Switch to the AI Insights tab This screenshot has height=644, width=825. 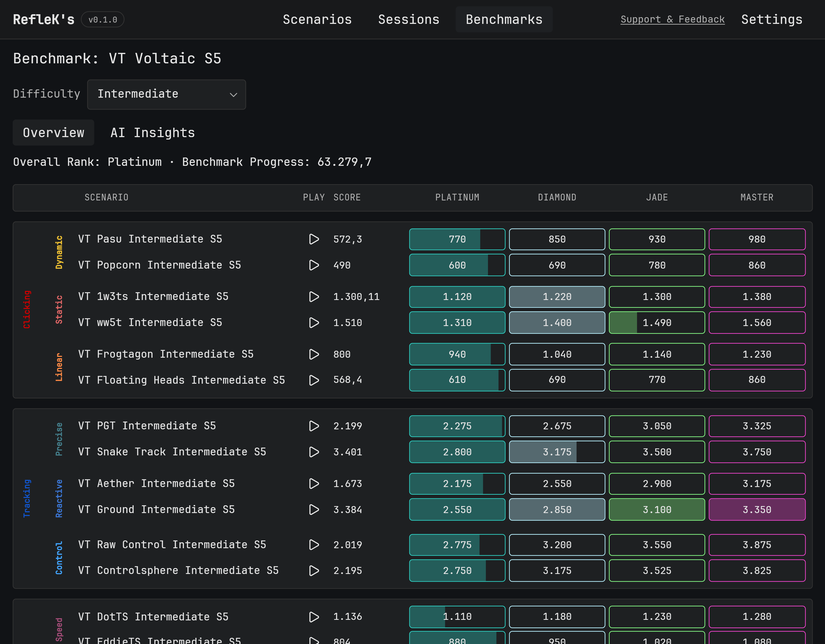[152, 133]
